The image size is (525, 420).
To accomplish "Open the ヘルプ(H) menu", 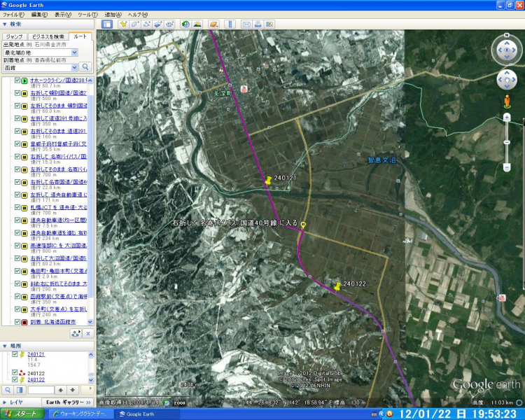I will coord(138,15).
